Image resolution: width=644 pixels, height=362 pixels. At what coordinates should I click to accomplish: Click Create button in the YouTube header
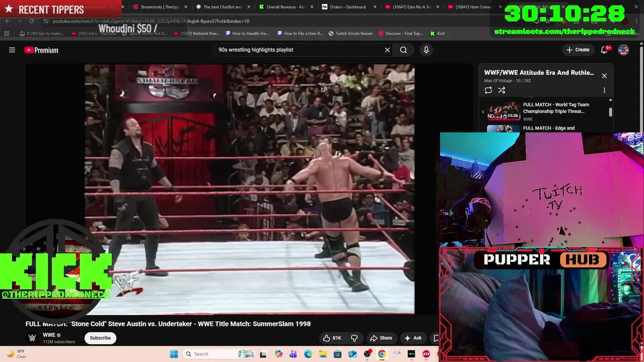578,50
